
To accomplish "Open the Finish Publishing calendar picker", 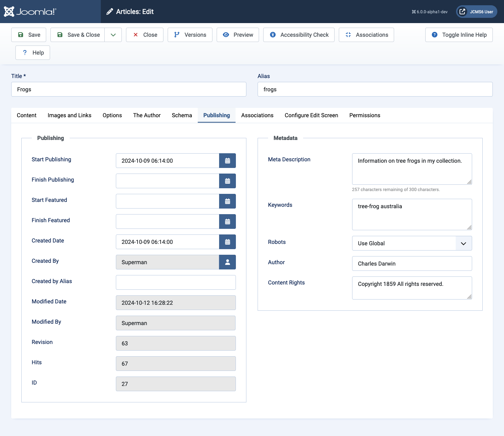I will [x=227, y=181].
